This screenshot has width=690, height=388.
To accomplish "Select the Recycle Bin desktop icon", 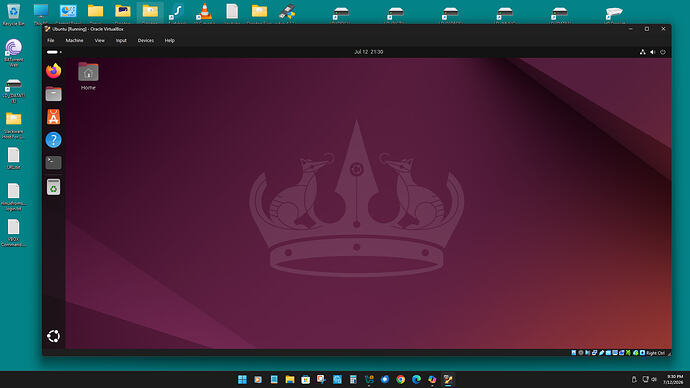I will tap(14, 14).
